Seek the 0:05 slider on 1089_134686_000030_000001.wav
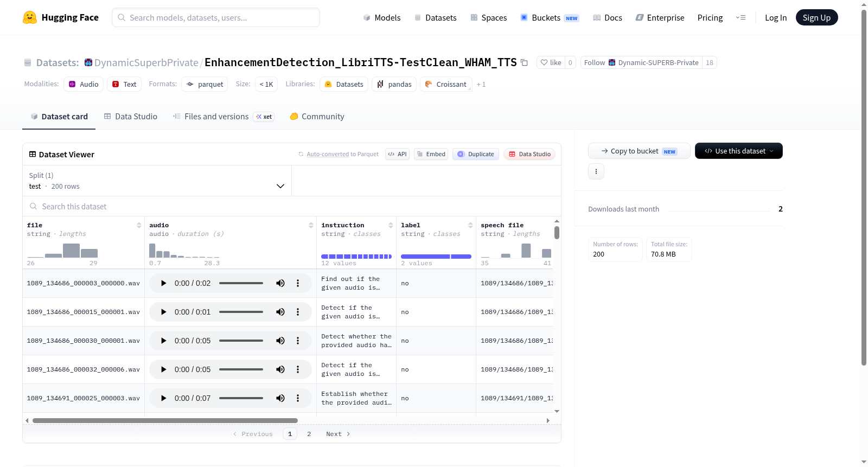868x467 pixels. (x=241, y=341)
